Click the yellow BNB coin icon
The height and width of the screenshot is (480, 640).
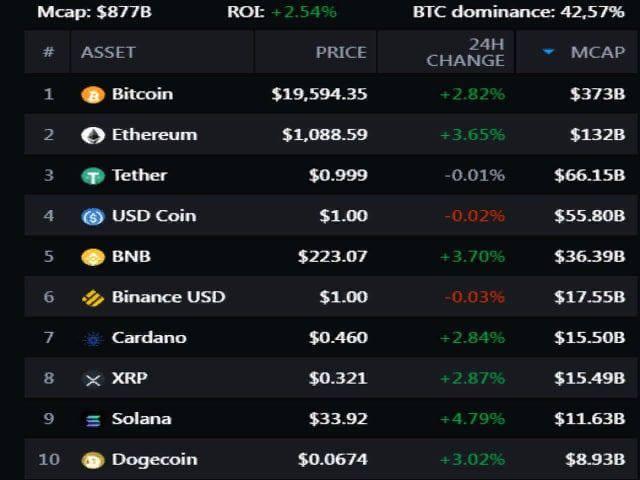click(x=93, y=257)
